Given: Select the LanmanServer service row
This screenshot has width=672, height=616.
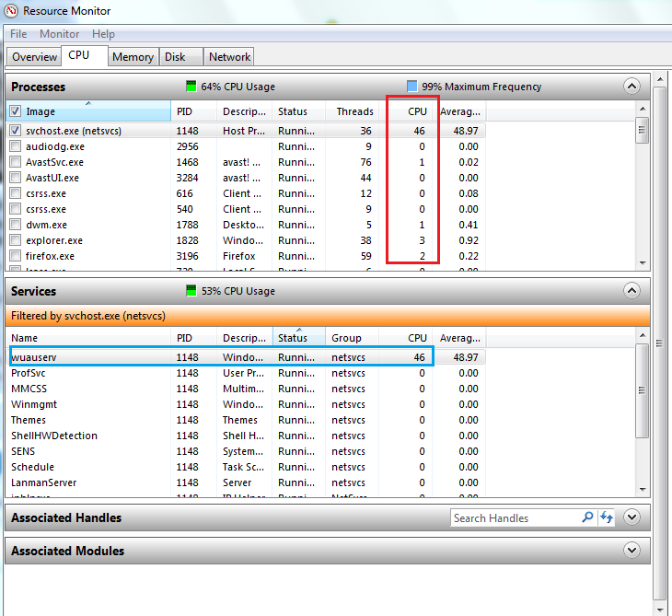Looking at the screenshot, I should pos(246,482).
